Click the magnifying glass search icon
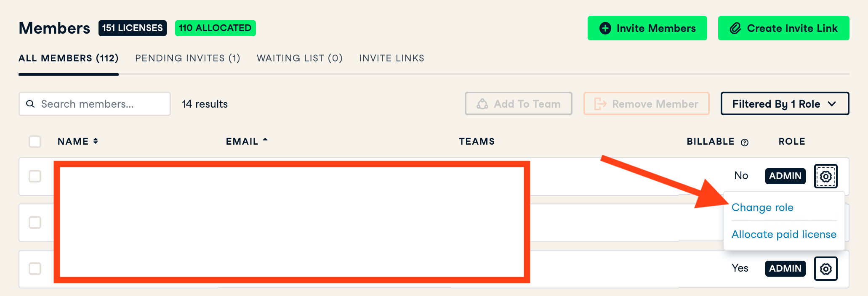Image resolution: width=868 pixels, height=296 pixels. pyautogui.click(x=30, y=104)
